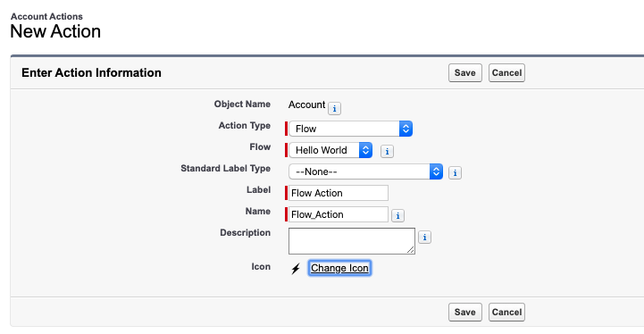
Task: Show help icon next to Description box
Action: (x=424, y=237)
